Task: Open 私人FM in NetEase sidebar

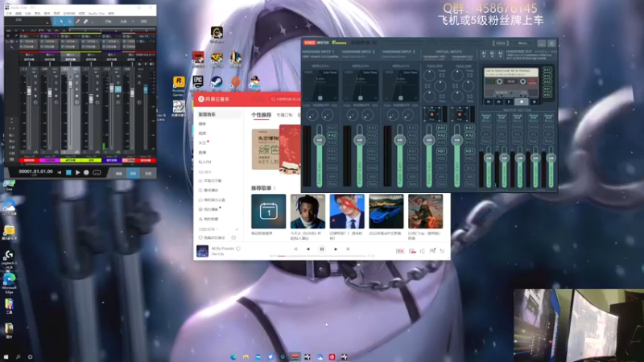Action: [x=205, y=162]
